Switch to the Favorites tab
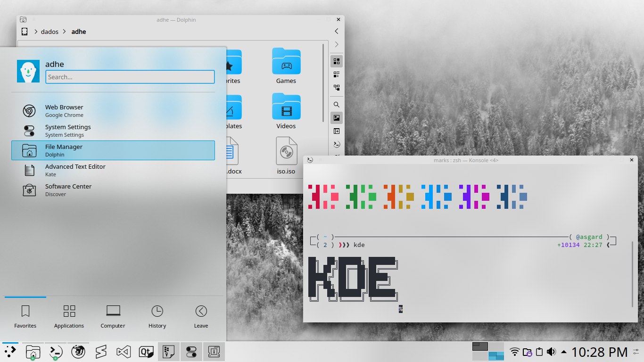The height and width of the screenshot is (362, 644). tap(25, 316)
